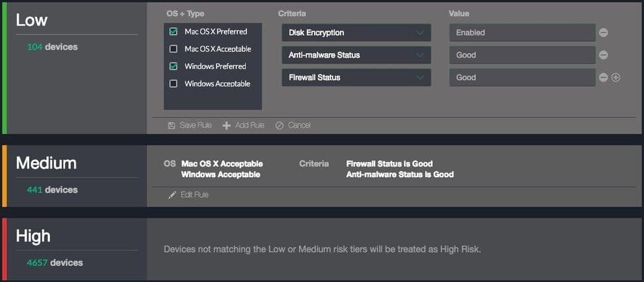Image resolution: width=644 pixels, height=282 pixels.
Task: Open the 4657 devices link under High
Action: point(55,263)
